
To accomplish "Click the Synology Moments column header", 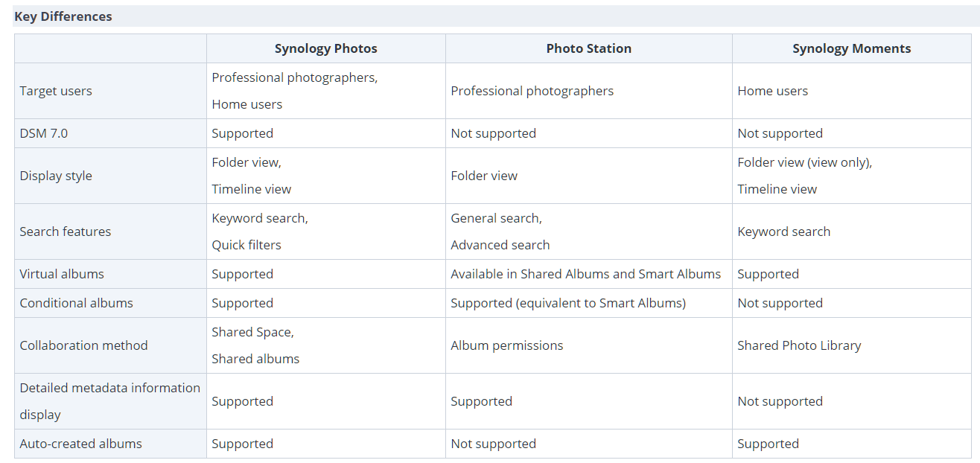I will pyautogui.click(x=851, y=48).
